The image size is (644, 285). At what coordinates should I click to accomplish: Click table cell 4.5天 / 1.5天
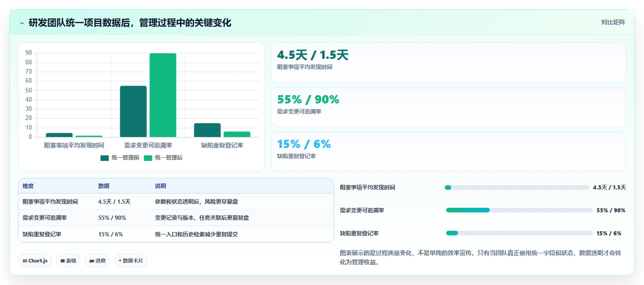[115, 202]
